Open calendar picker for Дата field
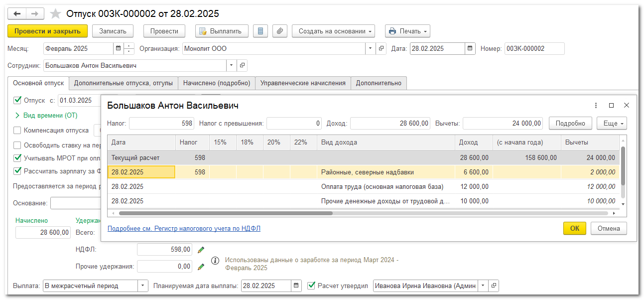The image size is (644, 300). (x=470, y=49)
